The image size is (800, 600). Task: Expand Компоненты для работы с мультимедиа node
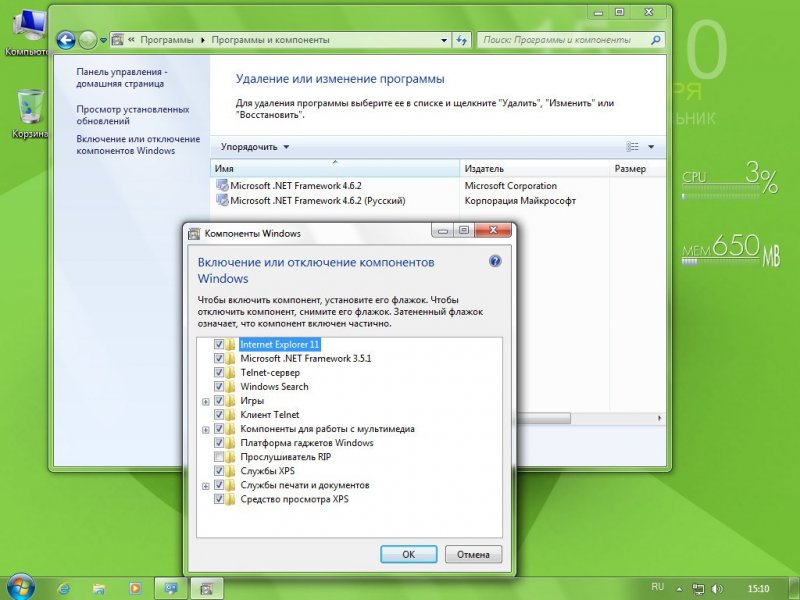tap(206, 430)
